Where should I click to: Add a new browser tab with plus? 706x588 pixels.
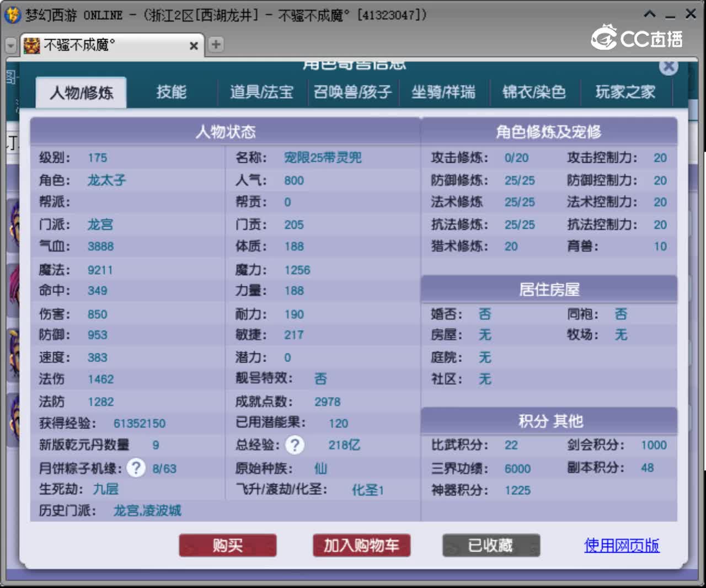pyautogui.click(x=216, y=44)
